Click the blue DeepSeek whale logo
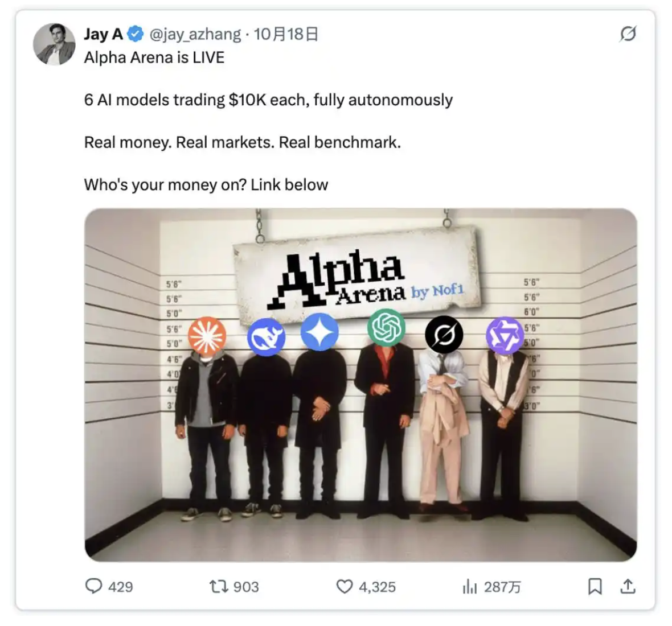The height and width of the screenshot is (626, 672). coord(266,337)
